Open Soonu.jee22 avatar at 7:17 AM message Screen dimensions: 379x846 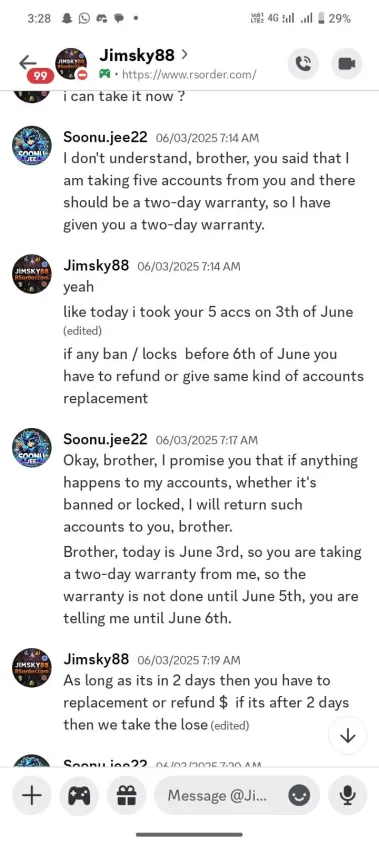32,448
